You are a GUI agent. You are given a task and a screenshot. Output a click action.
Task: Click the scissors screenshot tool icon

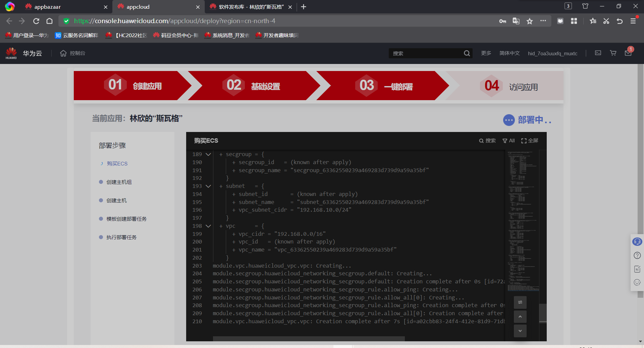(606, 21)
